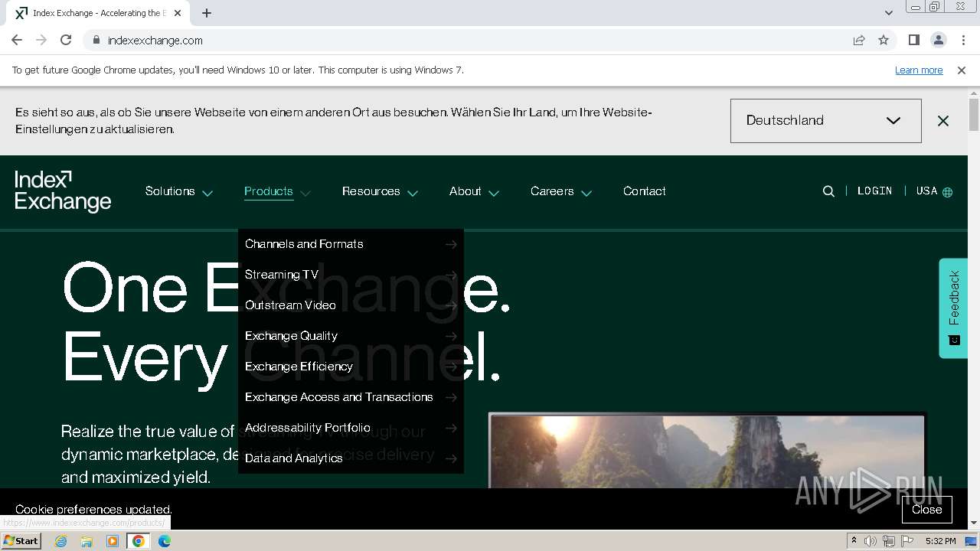Switch to Chrome in the taskbar
The height and width of the screenshot is (551, 980).
(139, 541)
